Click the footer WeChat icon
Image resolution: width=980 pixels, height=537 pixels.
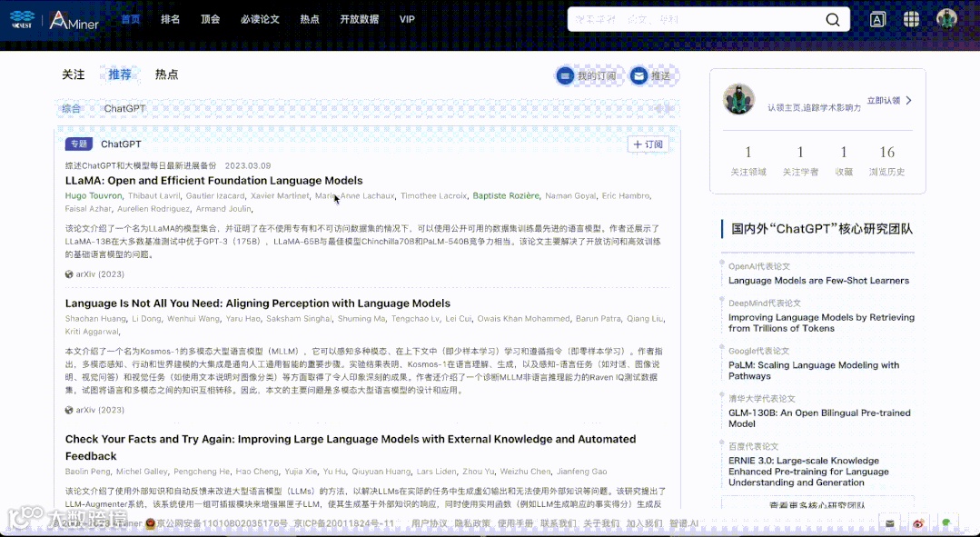947,523
